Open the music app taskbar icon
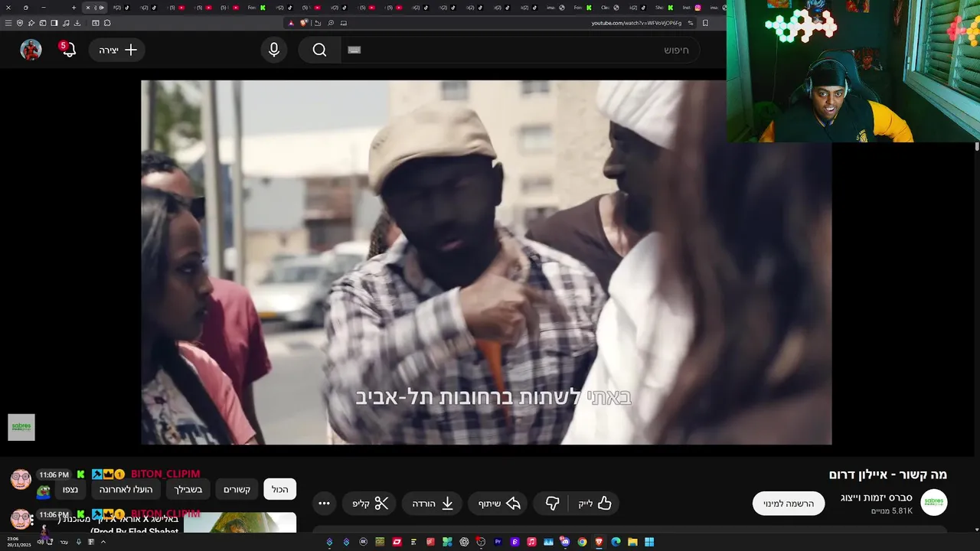 (x=531, y=542)
